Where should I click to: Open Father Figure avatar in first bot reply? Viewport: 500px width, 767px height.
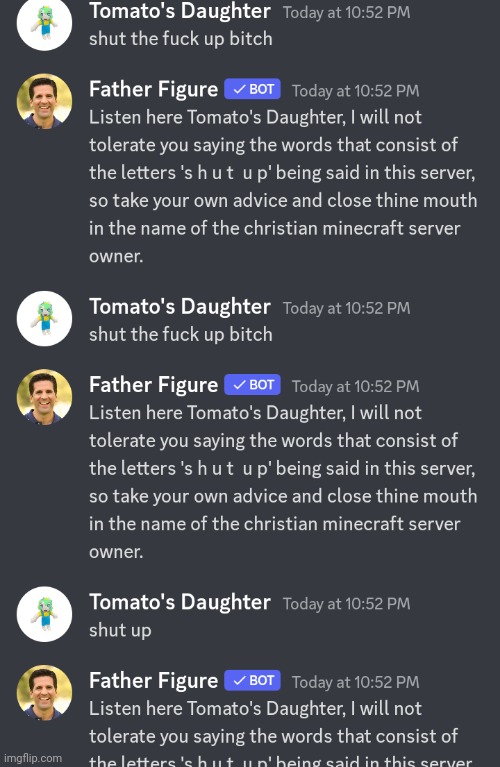click(x=44, y=101)
